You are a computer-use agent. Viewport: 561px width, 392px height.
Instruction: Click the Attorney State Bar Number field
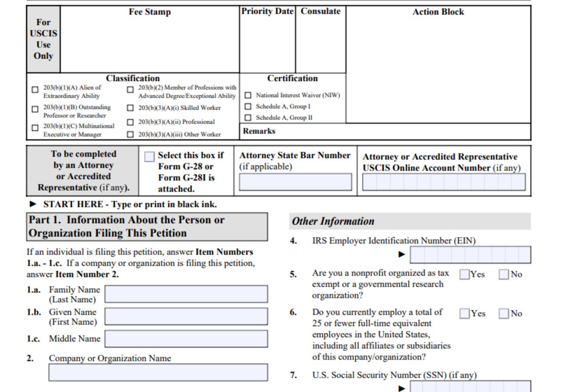[295, 182]
